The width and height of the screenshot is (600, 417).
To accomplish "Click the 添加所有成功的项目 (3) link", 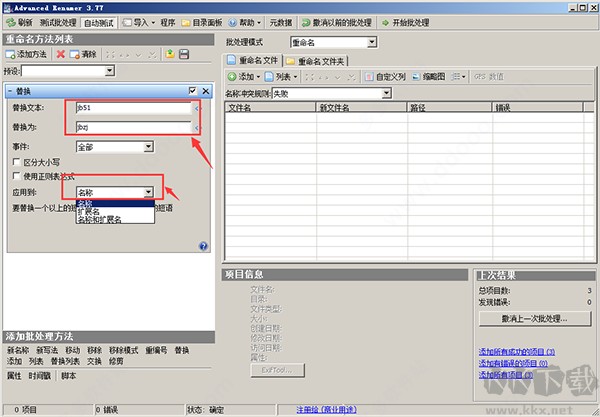I will pos(517,352).
